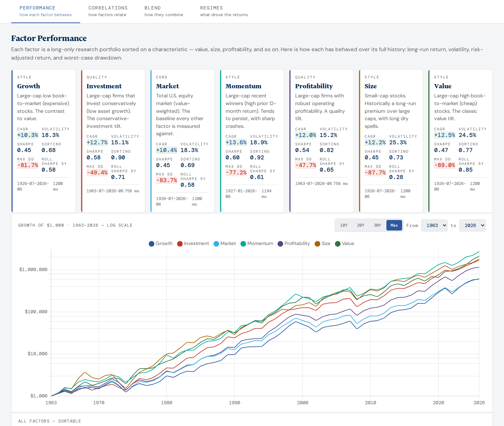Viewport: 504px width, 426px height.
Task: Click Profitability max drawdown -47.7%
Action: (x=306, y=165)
